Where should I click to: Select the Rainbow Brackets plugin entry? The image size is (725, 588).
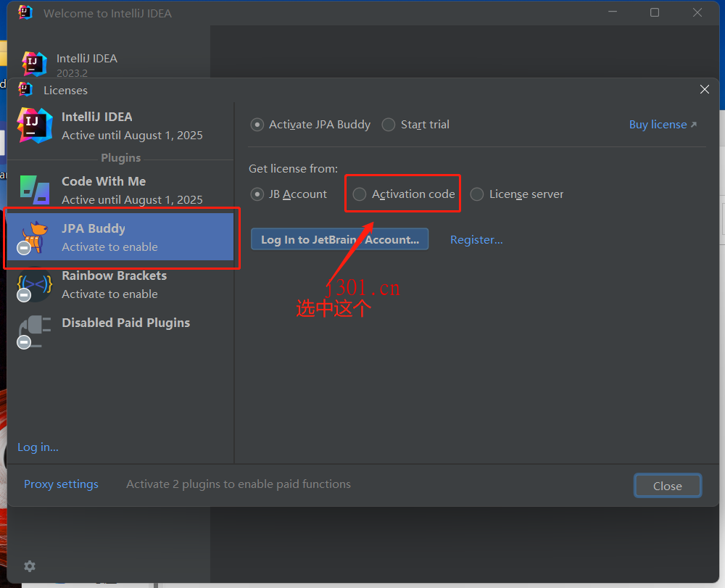pyautogui.click(x=120, y=284)
